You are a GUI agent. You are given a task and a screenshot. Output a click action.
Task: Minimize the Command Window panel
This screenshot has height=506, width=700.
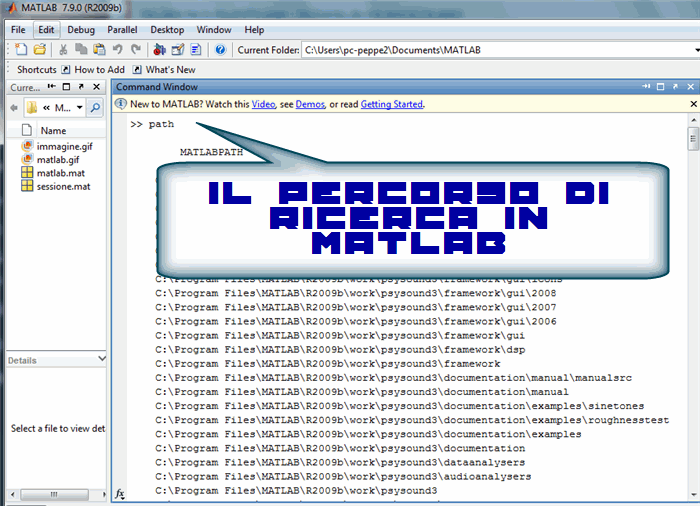point(646,87)
